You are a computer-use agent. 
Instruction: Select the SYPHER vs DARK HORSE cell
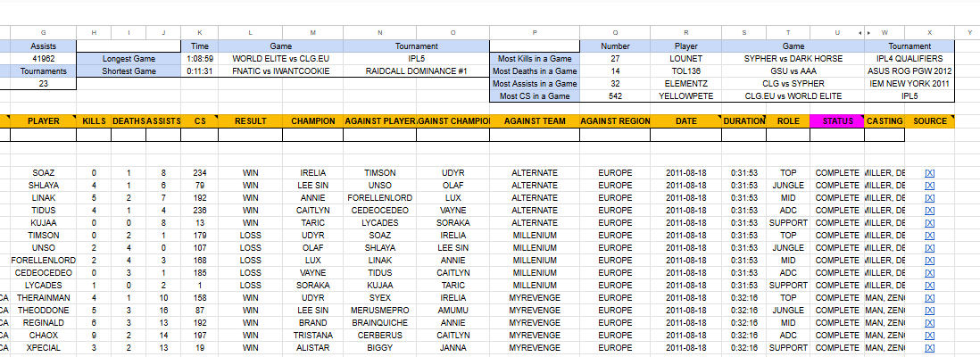click(793, 59)
